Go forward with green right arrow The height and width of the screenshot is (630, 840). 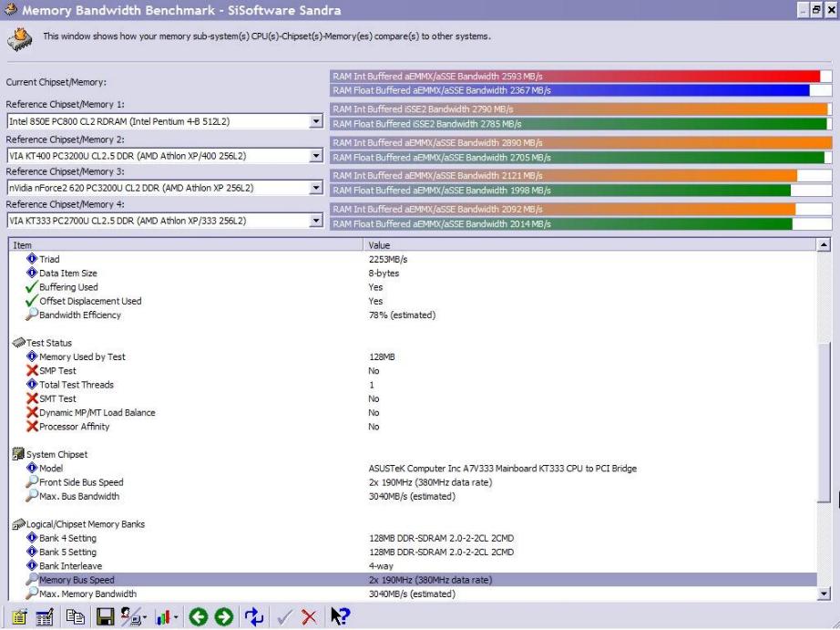224,617
